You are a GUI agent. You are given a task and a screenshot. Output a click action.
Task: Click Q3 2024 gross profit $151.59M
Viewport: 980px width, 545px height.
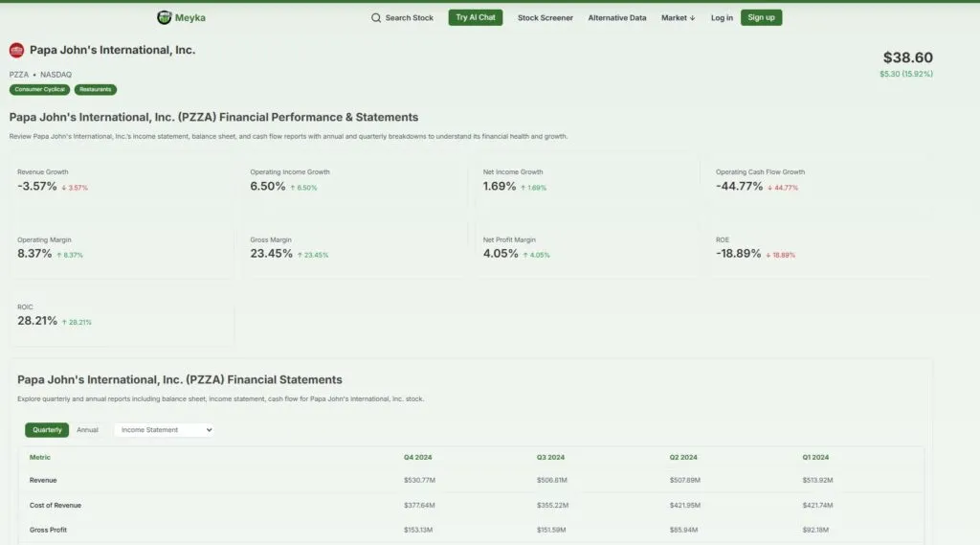[551, 530]
